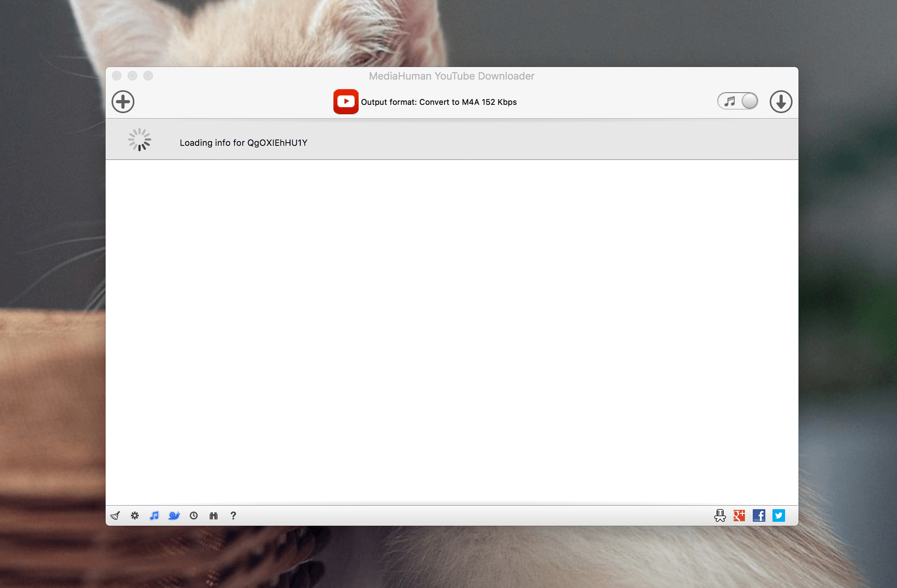Open the Facebook link icon
This screenshot has height=588, width=897.
tap(759, 515)
